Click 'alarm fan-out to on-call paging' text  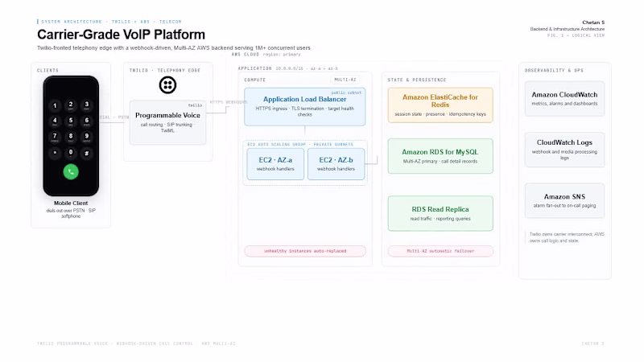tap(564, 206)
